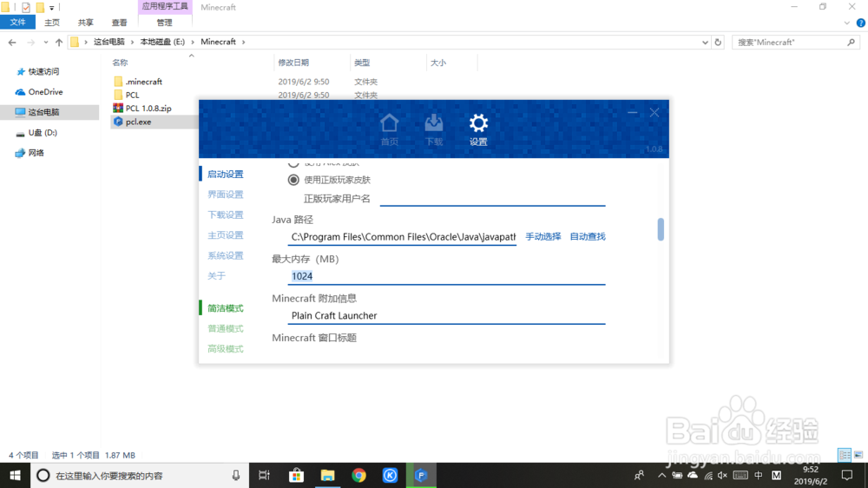Select the partially visible Alex skin radio button
Screen dimensions: 868x488
tap(293, 163)
